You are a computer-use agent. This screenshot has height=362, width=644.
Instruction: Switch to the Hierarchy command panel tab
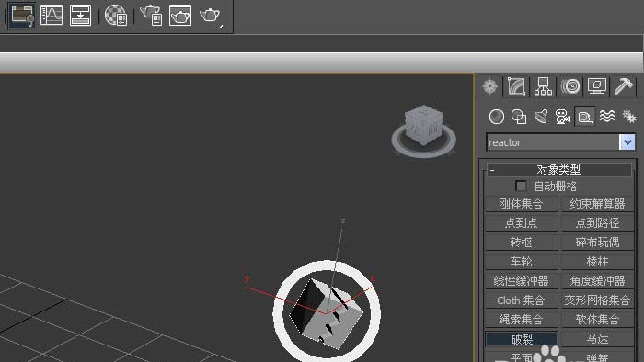pos(544,86)
